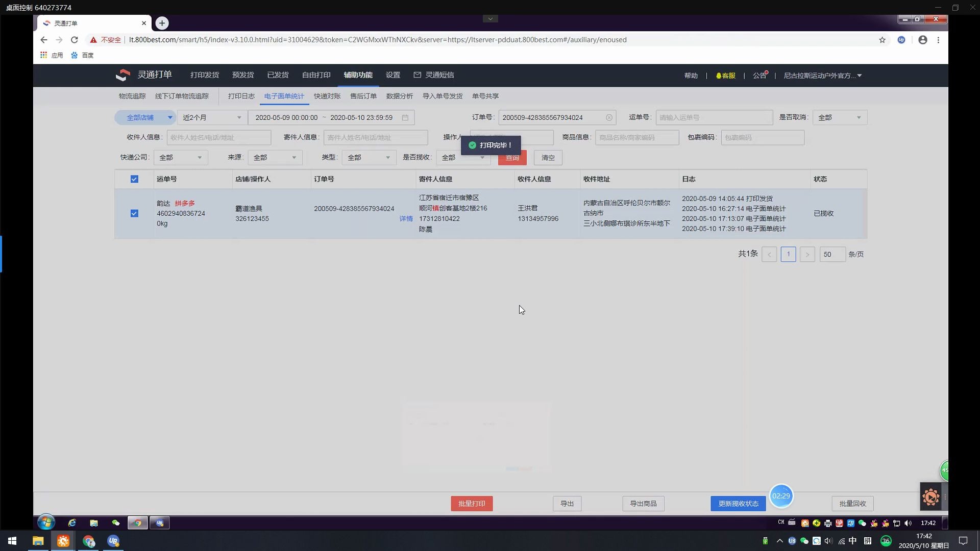Open 详情 link in order row
The width and height of the screenshot is (980, 551).
click(406, 218)
